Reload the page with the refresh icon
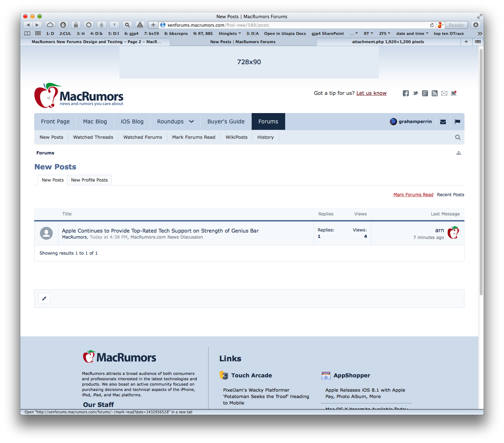 [x=432, y=25]
